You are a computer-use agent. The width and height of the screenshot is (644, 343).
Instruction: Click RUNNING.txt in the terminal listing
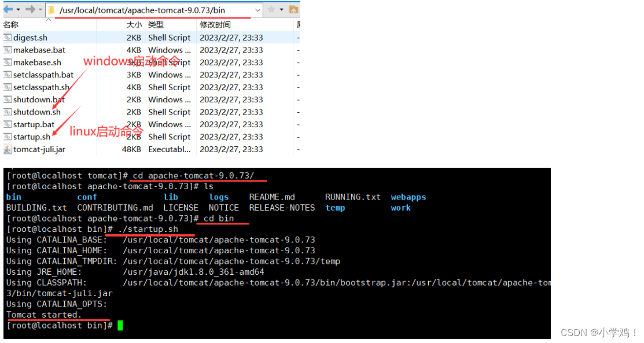click(x=353, y=197)
